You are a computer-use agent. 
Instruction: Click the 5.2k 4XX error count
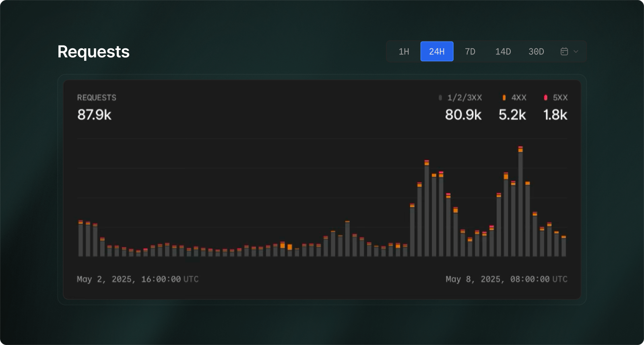point(512,115)
